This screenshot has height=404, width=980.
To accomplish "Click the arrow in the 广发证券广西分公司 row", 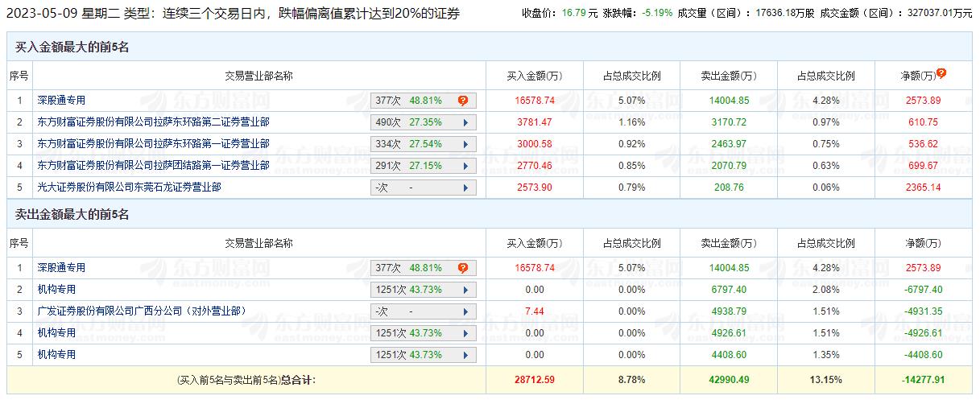I will coord(465,311).
